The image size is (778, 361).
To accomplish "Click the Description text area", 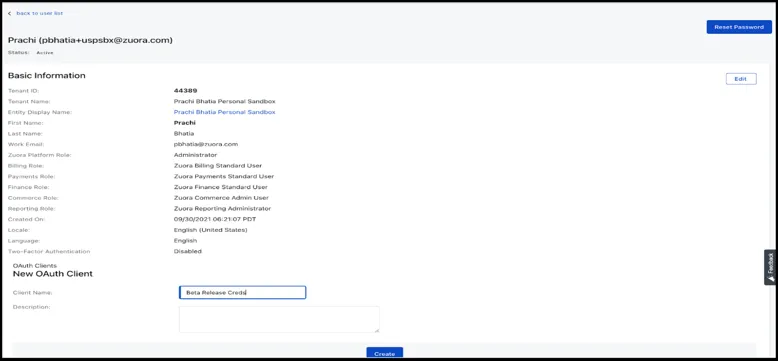I will [279, 319].
